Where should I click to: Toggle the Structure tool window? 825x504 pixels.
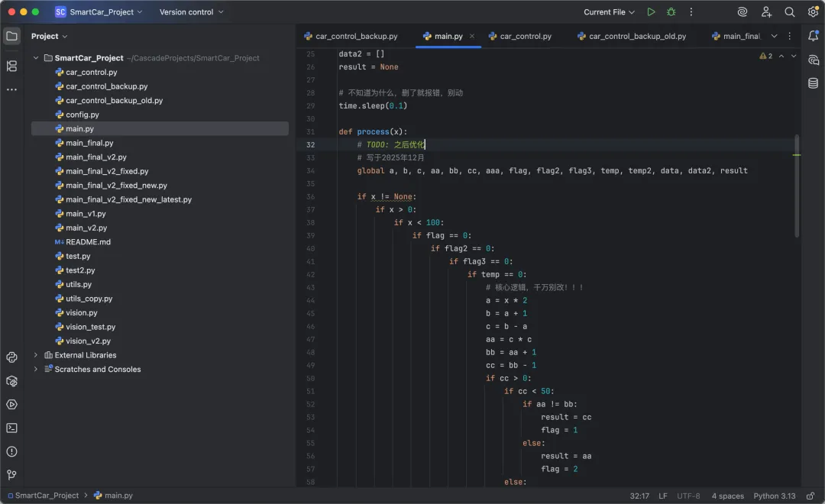click(x=11, y=66)
